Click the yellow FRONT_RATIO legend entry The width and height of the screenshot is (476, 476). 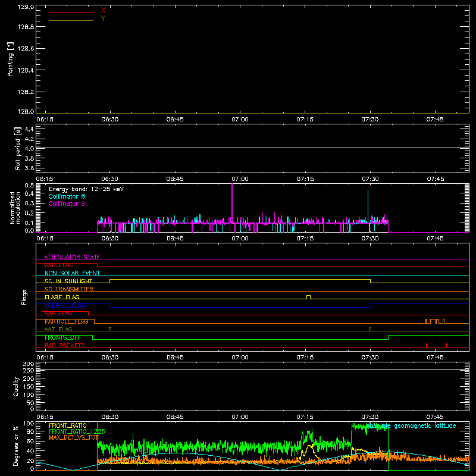coord(68,425)
